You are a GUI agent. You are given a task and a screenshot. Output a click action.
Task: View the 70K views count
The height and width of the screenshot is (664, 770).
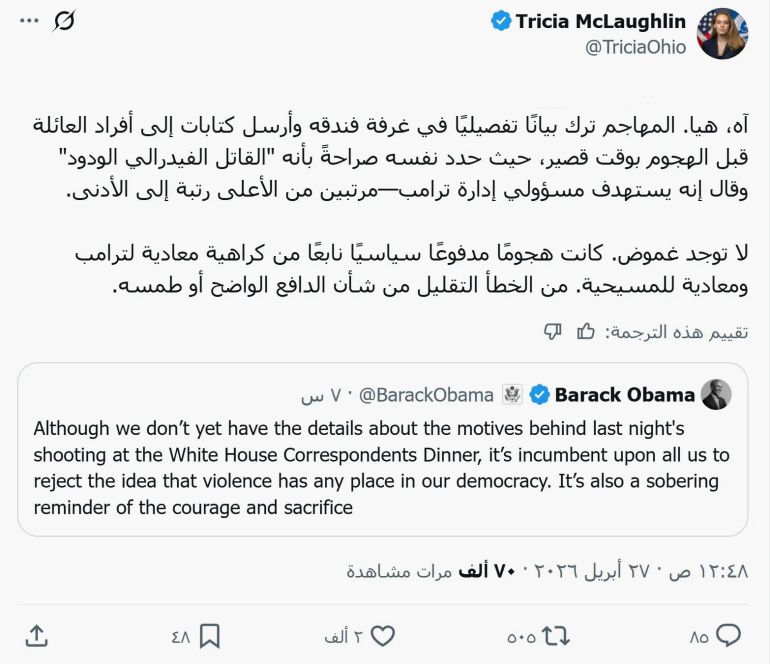430,571
